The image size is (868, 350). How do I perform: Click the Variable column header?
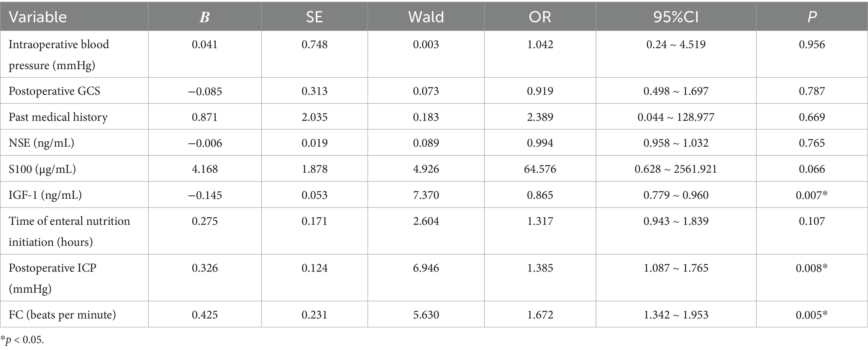coord(38,17)
